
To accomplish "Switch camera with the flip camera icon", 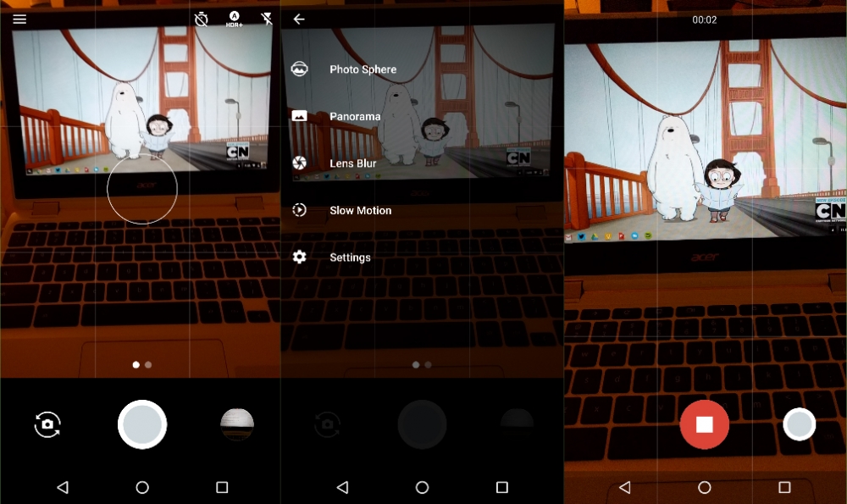I will tap(47, 424).
